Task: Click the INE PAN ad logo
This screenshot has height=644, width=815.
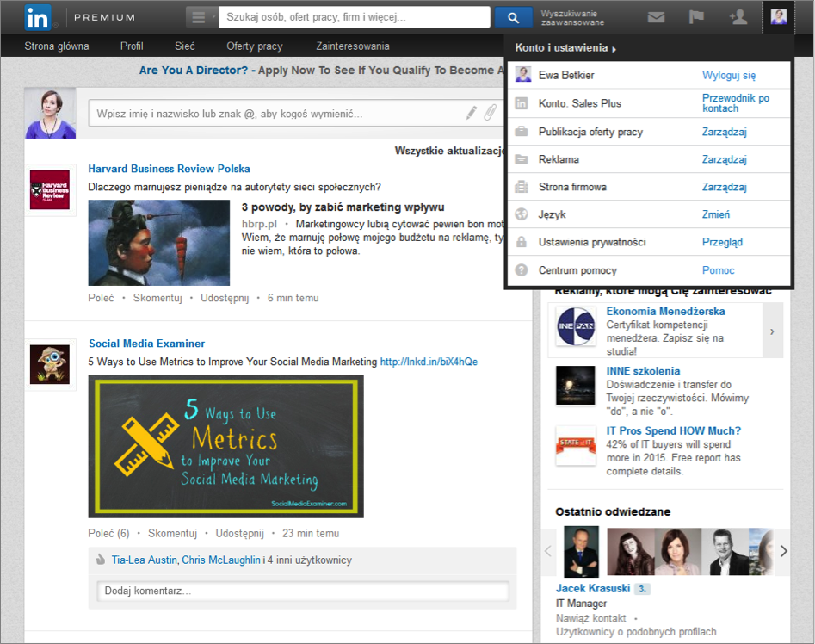Action: (x=576, y=326)
